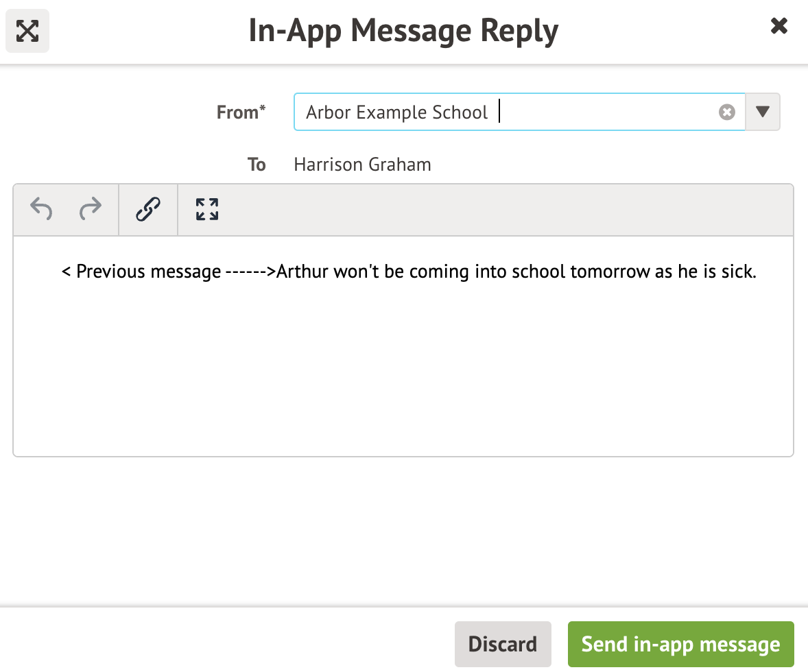Discard the message reply

click(502, 644)
